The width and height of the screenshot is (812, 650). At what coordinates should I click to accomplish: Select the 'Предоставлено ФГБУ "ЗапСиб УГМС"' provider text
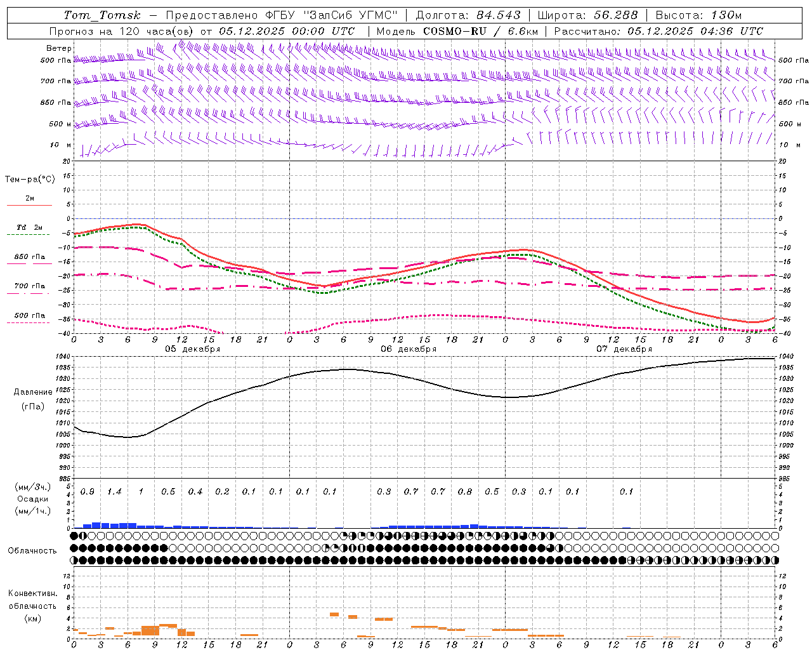[x=281, y=15]
